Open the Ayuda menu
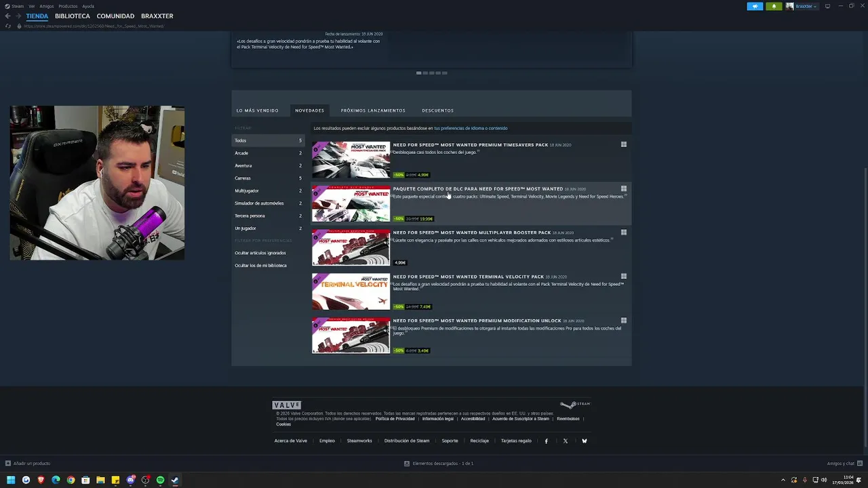868x488 pixels. click(x=88, y=6)
